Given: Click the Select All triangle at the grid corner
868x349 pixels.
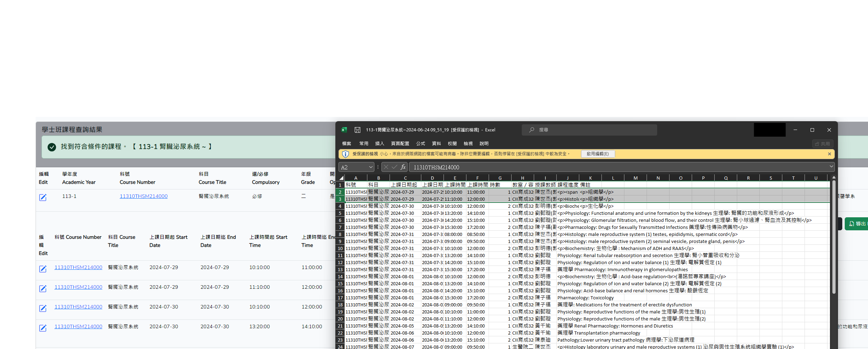Looking at the screenshot, I should pos(341,178).
